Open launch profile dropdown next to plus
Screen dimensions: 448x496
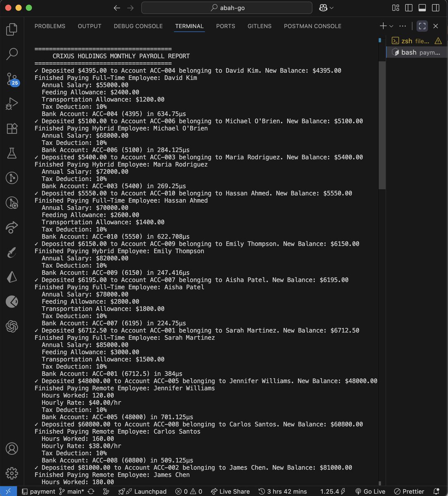click(x=391, y=26)
